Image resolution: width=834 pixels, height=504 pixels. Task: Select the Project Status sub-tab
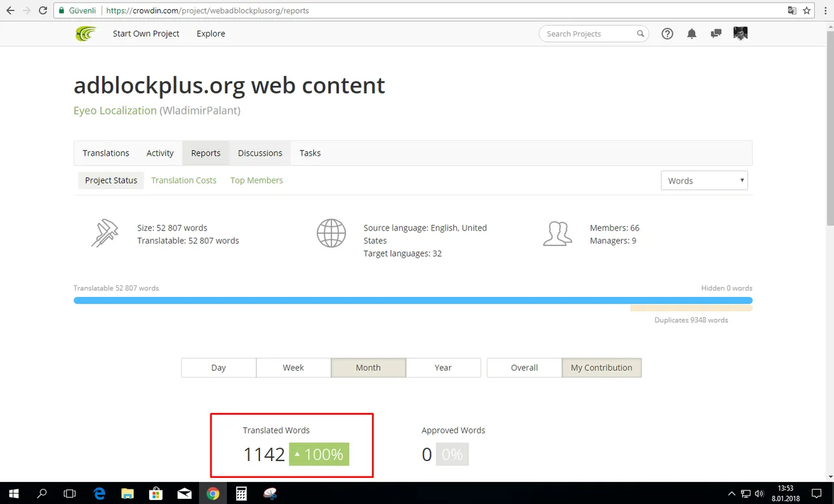tap(111, 180)
